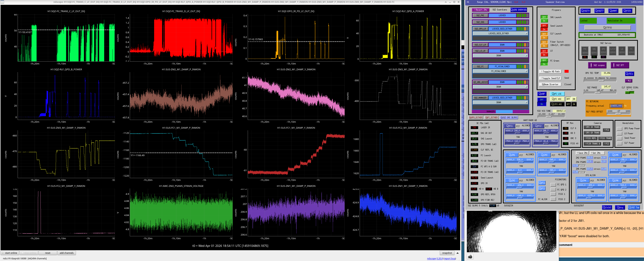Turn FC ASC ON

tap(574, 99)
